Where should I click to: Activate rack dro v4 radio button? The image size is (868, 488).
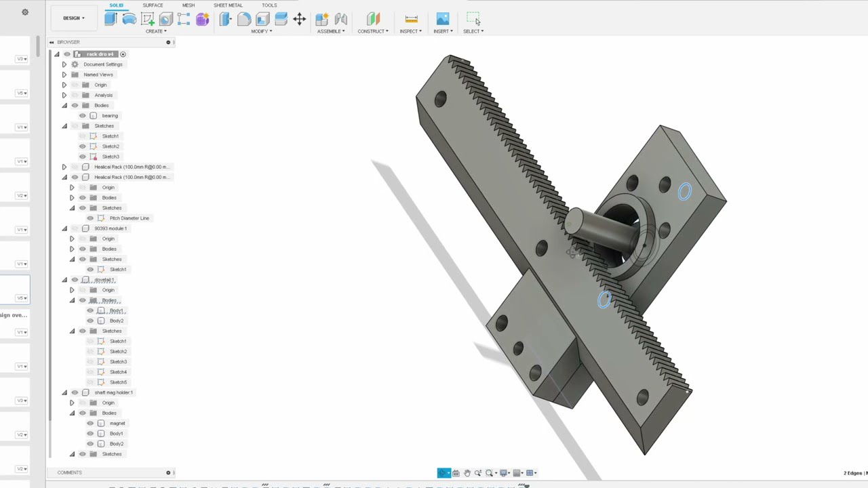(123, 54)
